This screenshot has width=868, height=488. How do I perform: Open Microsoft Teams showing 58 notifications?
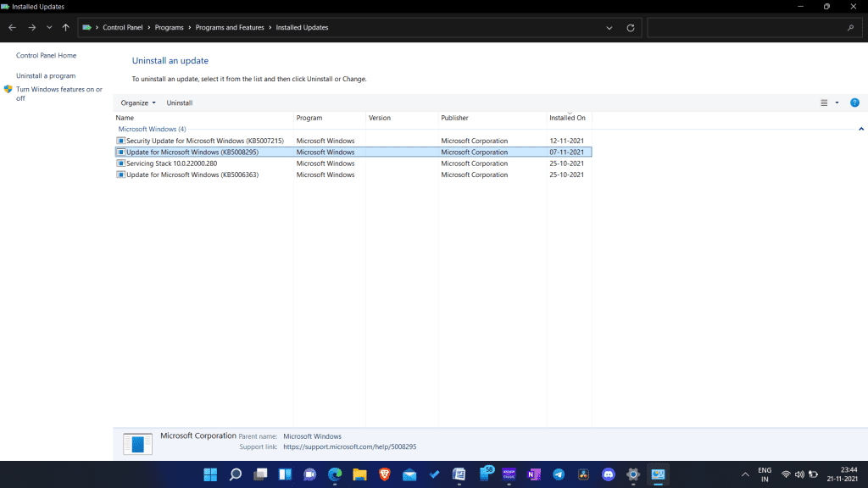485,474
